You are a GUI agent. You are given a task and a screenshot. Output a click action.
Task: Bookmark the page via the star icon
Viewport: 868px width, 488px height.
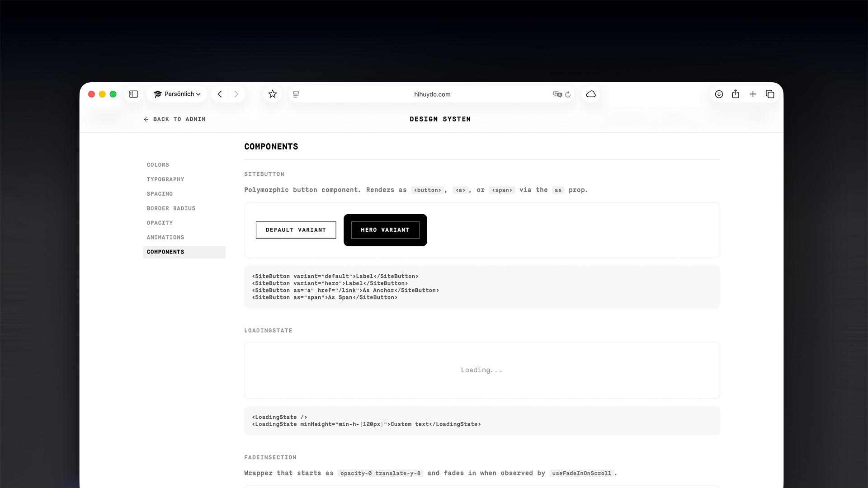[272, 94]
